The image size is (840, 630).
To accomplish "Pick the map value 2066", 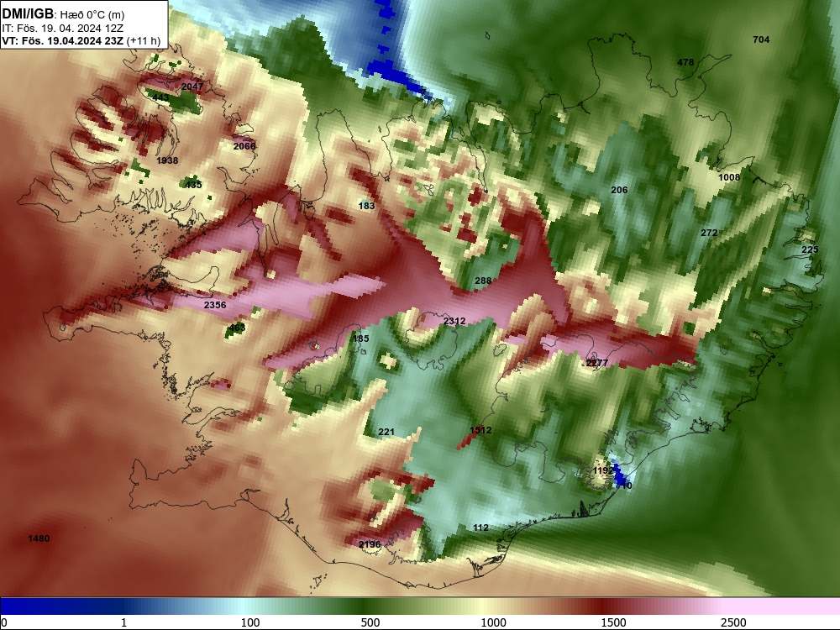I will [244, 145].
